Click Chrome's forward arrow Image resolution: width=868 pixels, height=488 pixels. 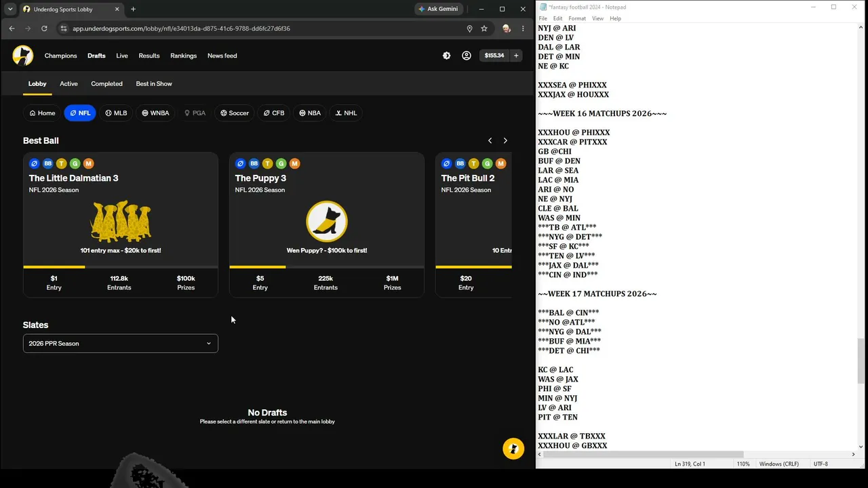click(28, 28)
